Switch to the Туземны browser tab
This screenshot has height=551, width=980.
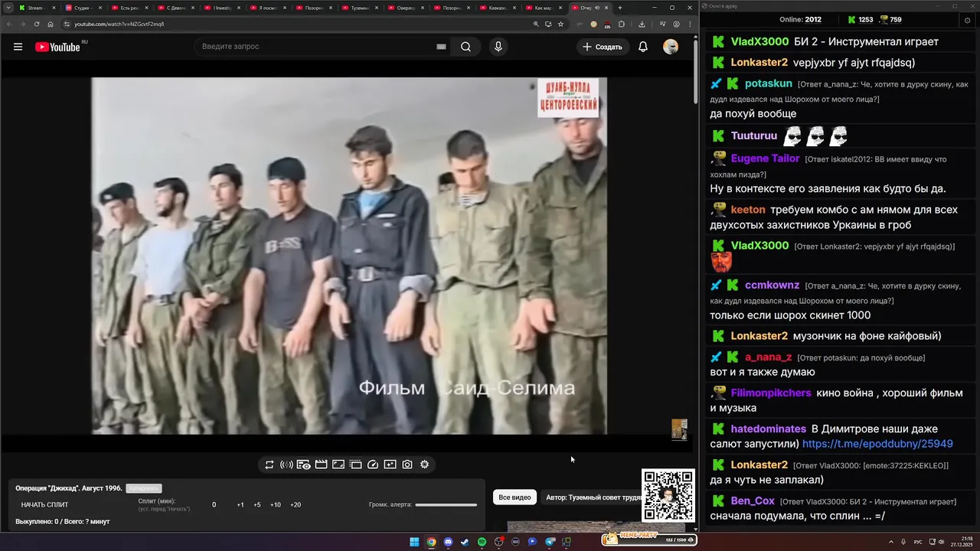point(360,8)
